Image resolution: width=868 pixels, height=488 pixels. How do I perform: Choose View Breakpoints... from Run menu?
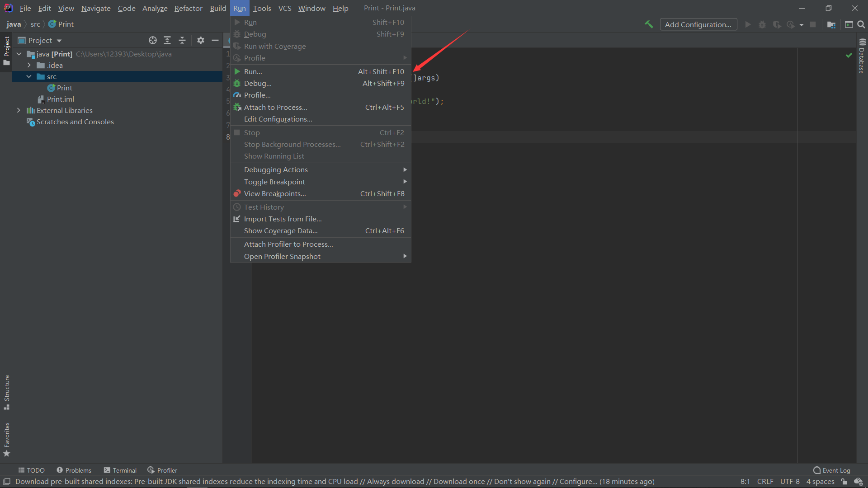[274, 193]
